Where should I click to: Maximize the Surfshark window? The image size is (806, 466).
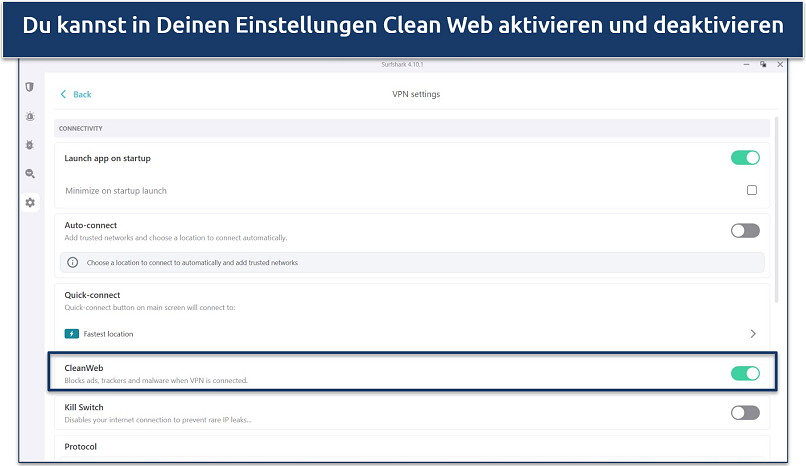[x=763, y=64]
